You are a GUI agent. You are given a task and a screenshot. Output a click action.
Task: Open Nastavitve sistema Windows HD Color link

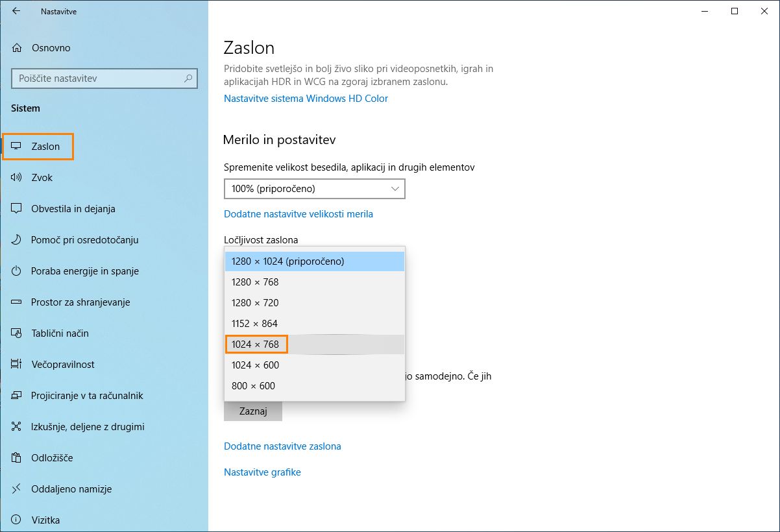click(306, 99)
